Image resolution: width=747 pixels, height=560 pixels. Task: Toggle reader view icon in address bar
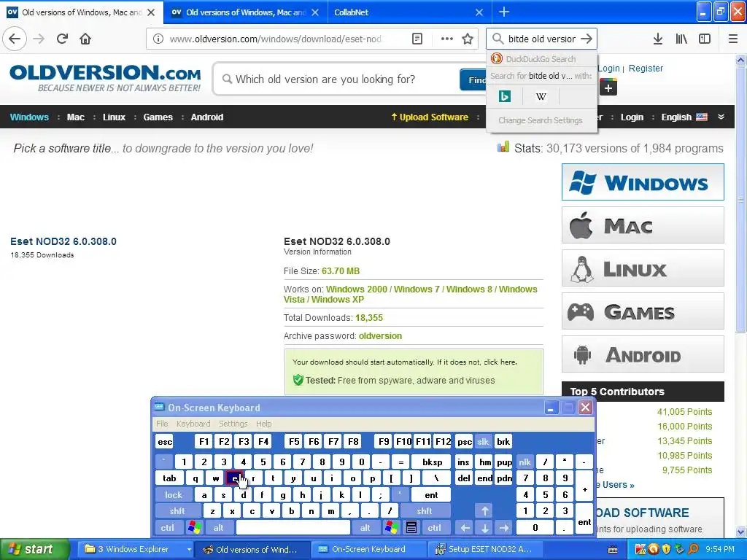tap(417, 39)
